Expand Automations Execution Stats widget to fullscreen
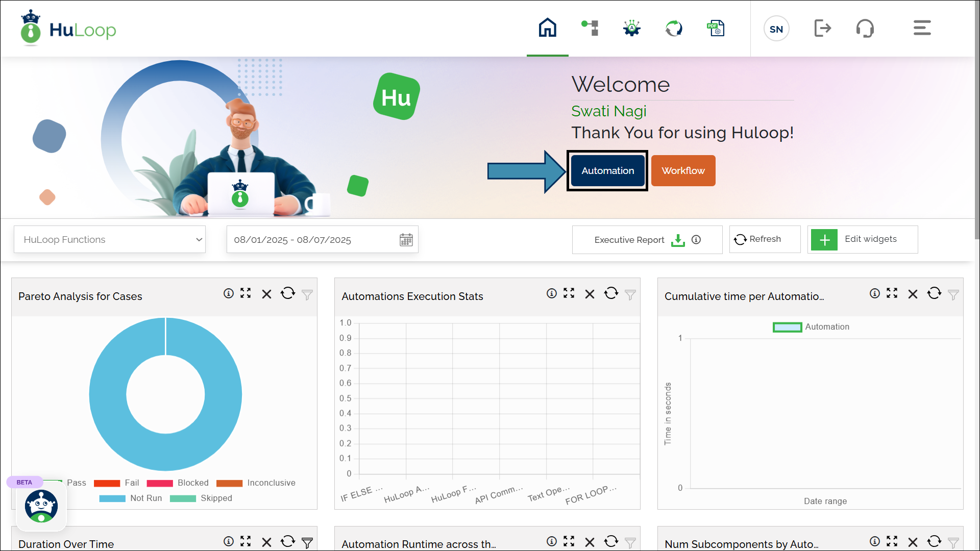The width and height of the screenshot is (980, 551). [x=569, y=293]
